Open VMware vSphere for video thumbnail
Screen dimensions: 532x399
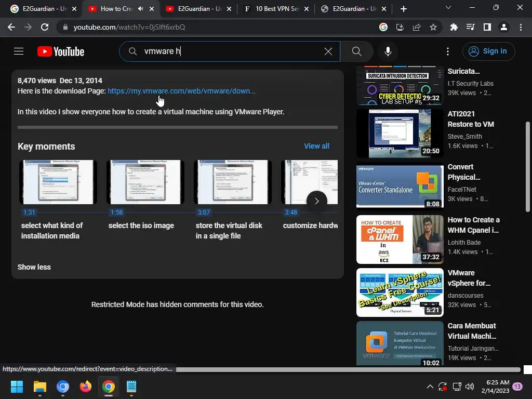(x=400, y=292)
